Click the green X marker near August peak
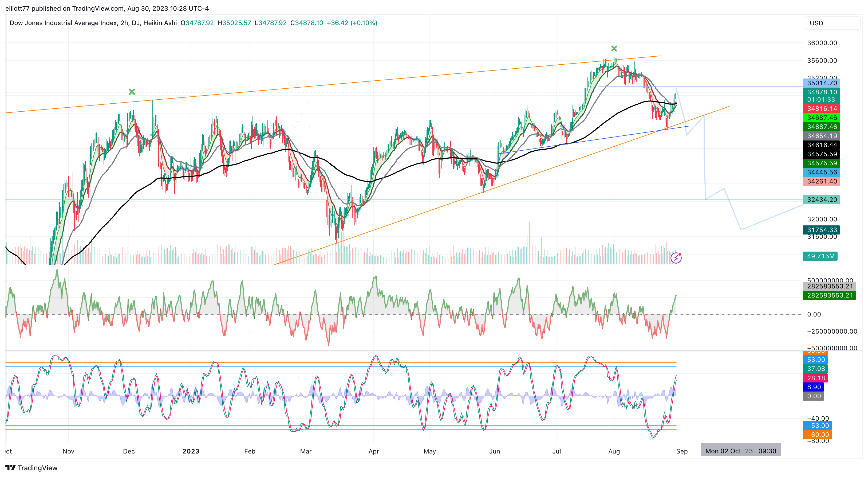 [614, 49]
